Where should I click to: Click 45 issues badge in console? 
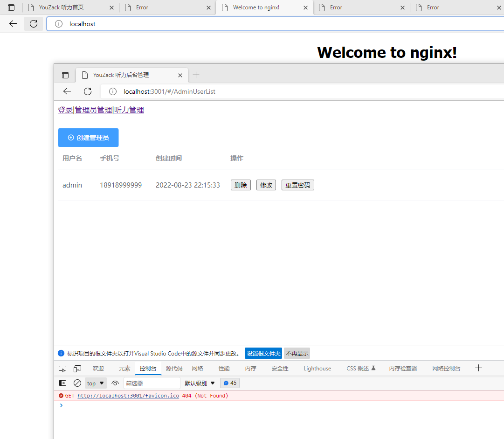click(230, 383)
